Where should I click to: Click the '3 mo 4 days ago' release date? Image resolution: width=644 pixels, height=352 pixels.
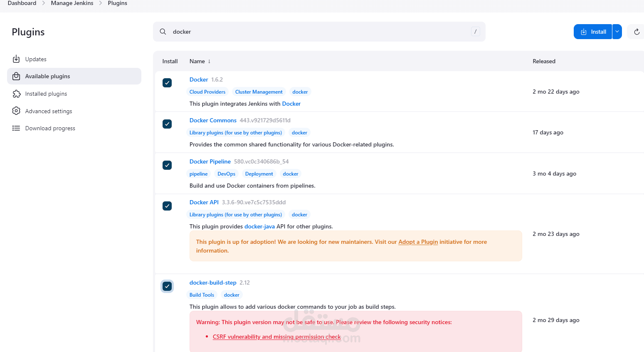tap(554, 174)
